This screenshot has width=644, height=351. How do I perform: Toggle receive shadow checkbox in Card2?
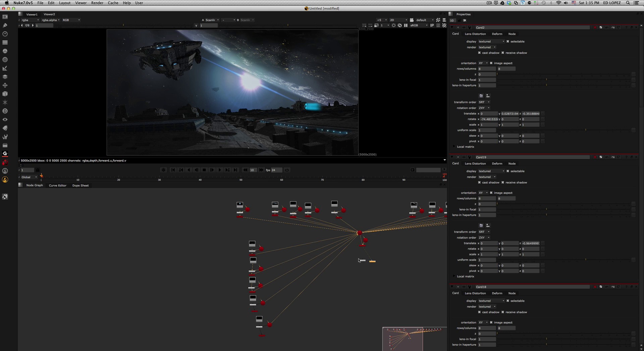coord(503,53)
